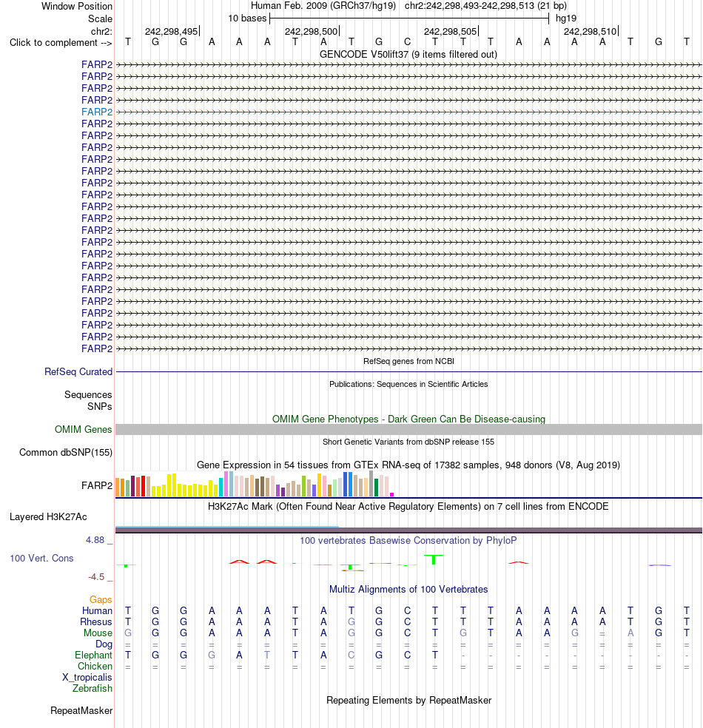The image size is (703, 728).
Task: Select the 'Scale' label in ruler
Action: [101, 19]
